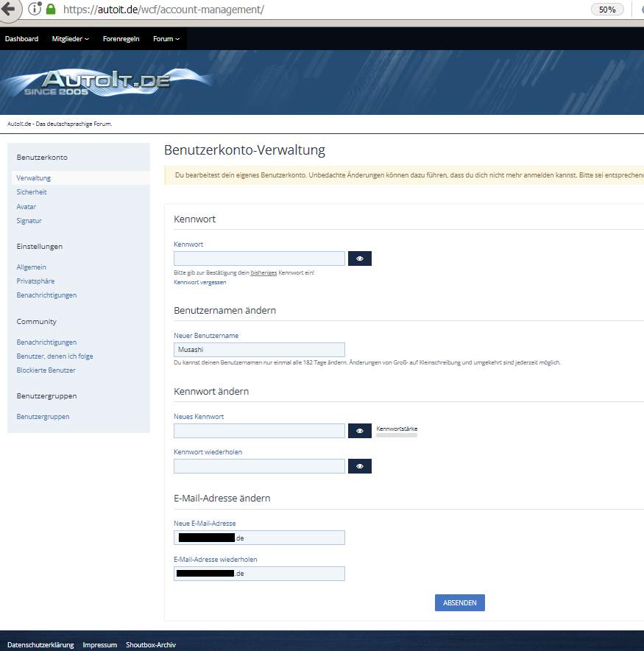Open the Datenschutzerklärung footer link
Viewport: 644px width, 651px height.
tap(40, 645)
